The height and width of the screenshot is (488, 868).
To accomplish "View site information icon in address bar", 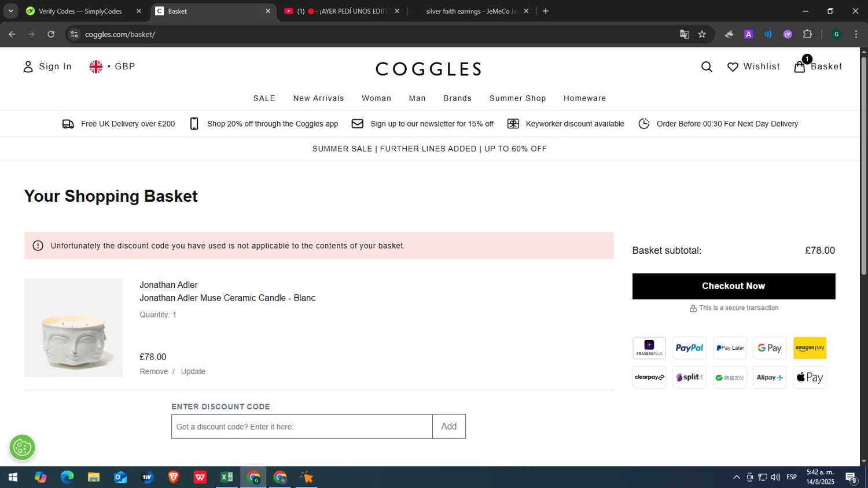I will (x=74, y=35).
